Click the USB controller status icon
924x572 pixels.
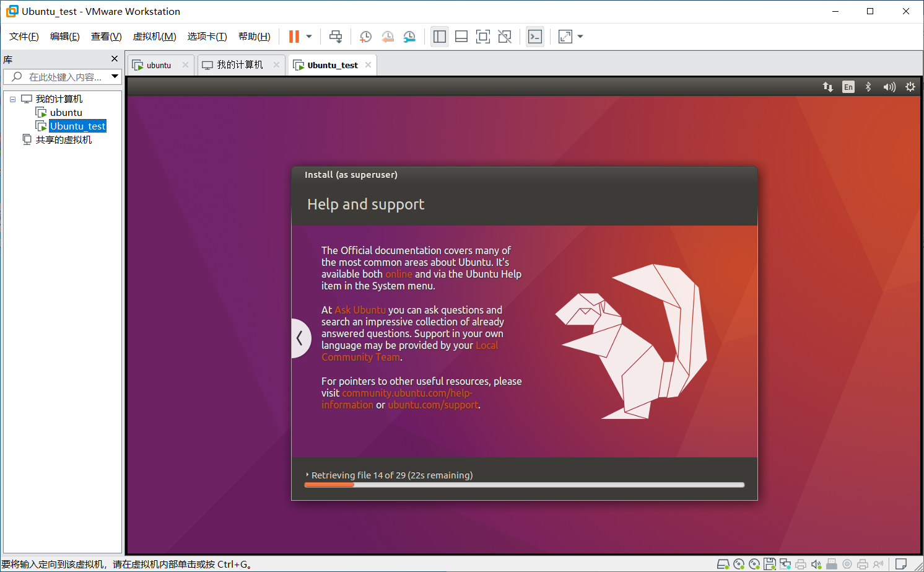(x=832, y=564)
